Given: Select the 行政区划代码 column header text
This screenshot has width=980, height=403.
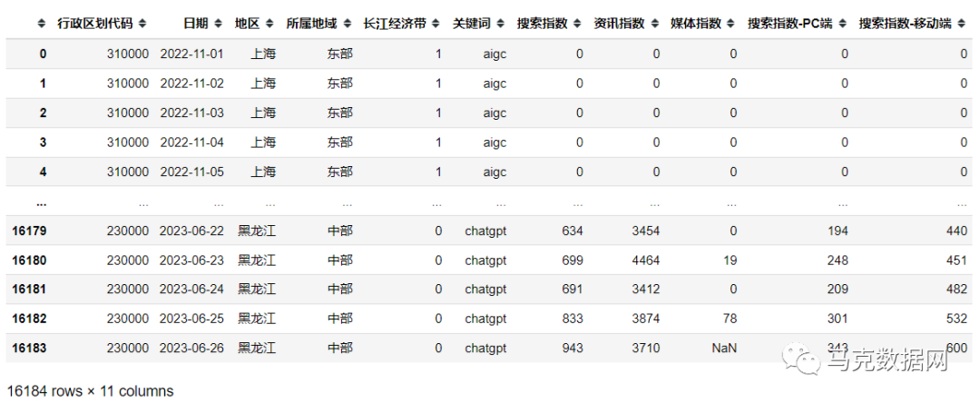Looking at the screenshot, I should tap(95, 24).
